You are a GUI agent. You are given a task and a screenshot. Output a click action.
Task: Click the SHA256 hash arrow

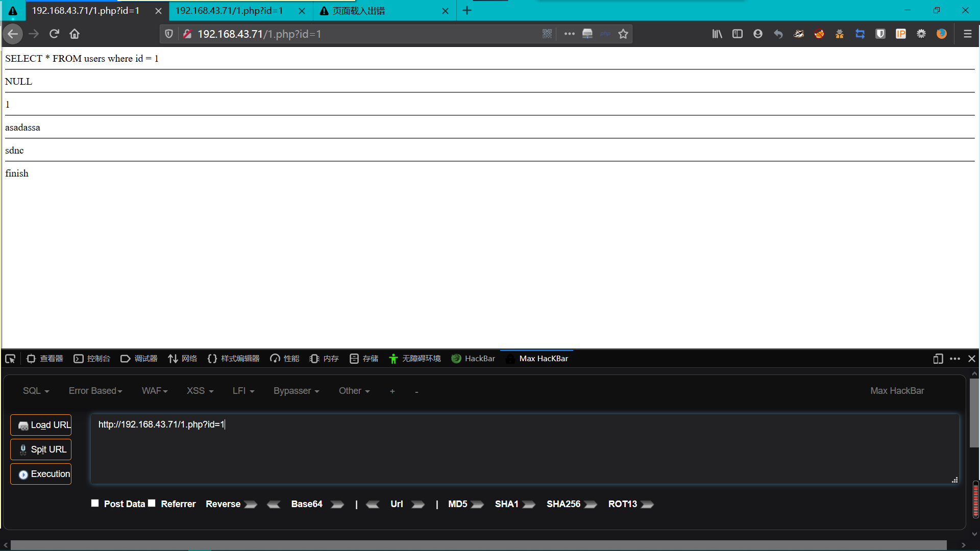tap(591, 504)
